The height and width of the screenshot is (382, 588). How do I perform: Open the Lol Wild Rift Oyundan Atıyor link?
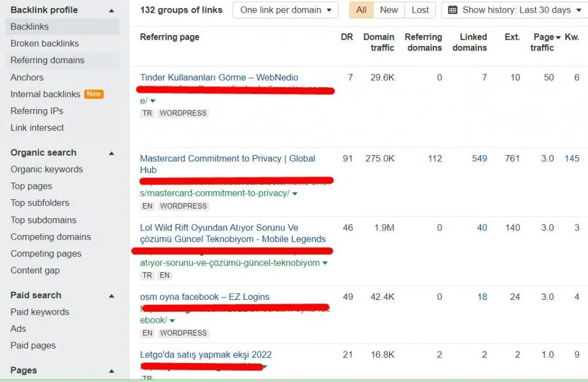pyautogui.click(x=233, y=233)
